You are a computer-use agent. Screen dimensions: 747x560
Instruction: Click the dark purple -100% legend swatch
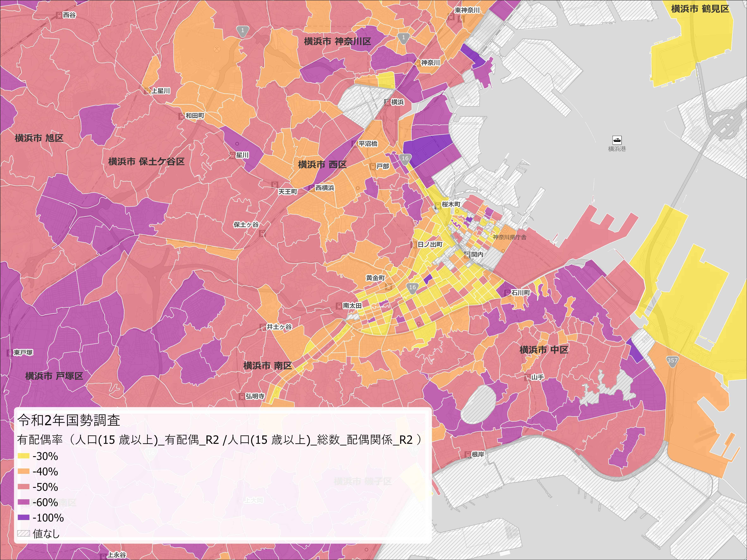[24, 517]
